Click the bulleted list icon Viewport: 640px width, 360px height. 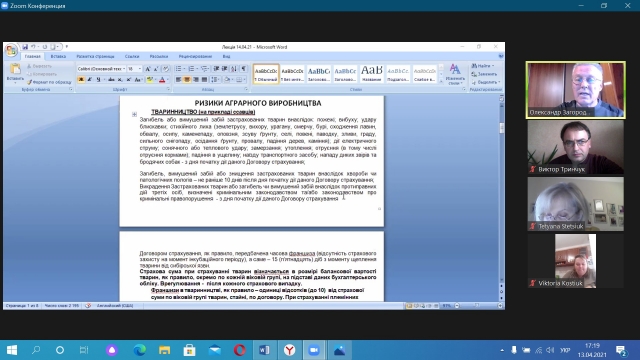click(179, 69)
